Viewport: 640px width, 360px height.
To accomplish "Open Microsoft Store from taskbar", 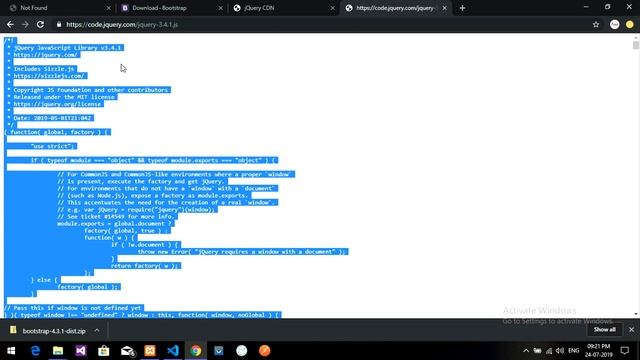I will 104,351.
